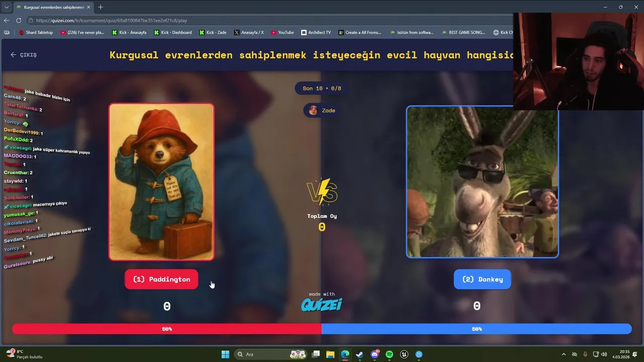Close the Kurgusal evrenlerden tab
Viewport: 644px width, 362px height.
pyautogui.click(x=89, y=7)
